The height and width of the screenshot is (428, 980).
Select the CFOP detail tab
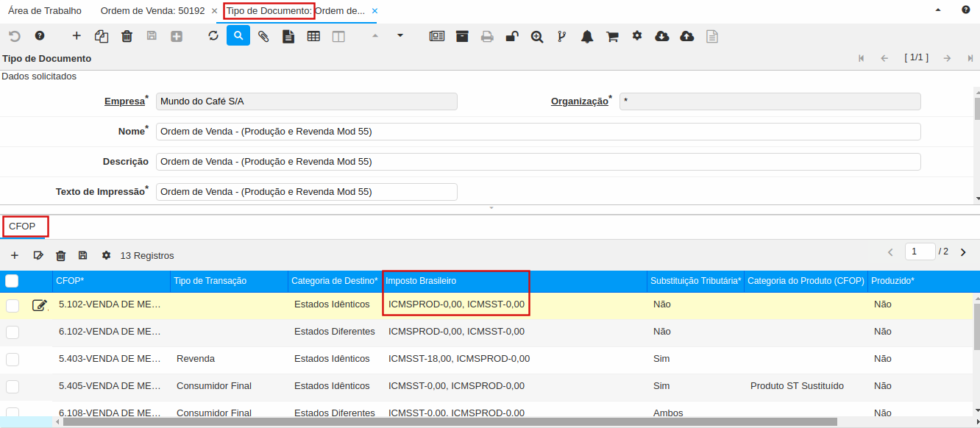(x=22, y=227)
